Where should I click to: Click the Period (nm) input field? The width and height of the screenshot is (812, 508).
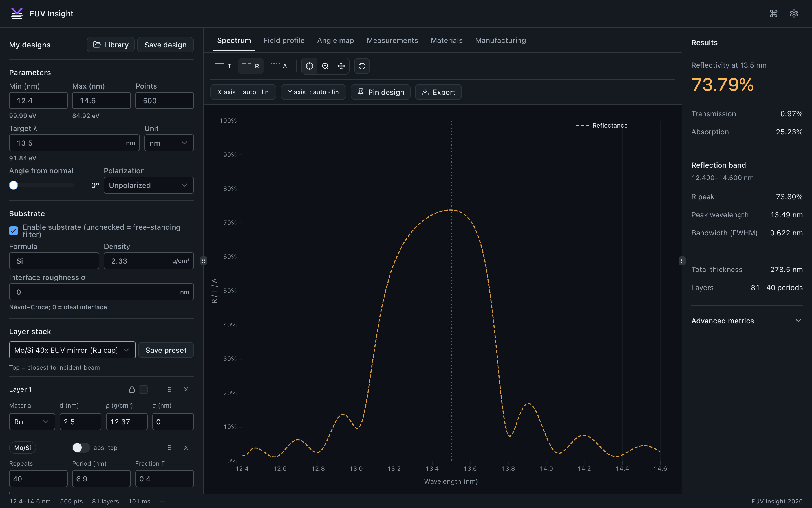point(101,479)
